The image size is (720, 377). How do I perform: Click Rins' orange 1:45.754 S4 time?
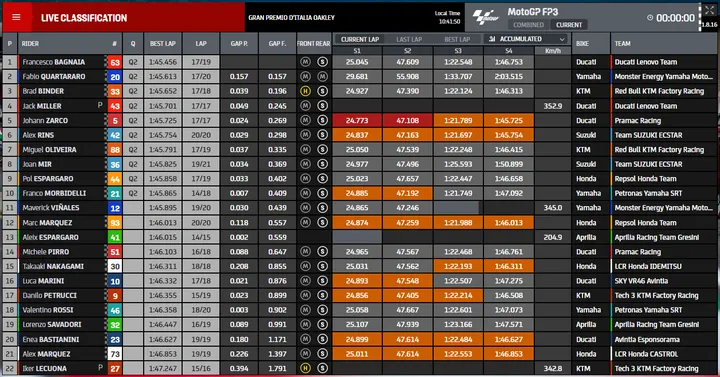pyautogui.click(x=508, y=135)
